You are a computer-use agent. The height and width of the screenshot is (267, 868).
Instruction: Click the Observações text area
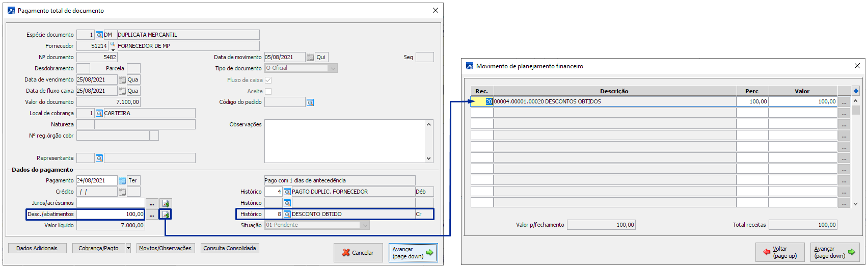[x=345, y=141]
